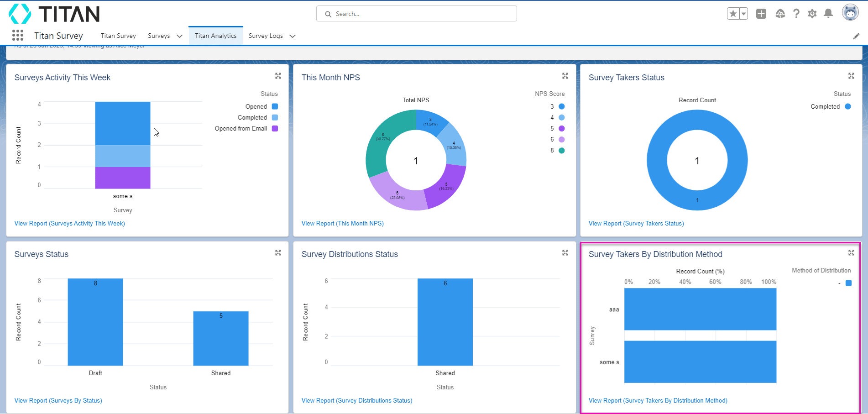Click into the Search field
This screenshot has width=868, height=414.
pos(416,14)
